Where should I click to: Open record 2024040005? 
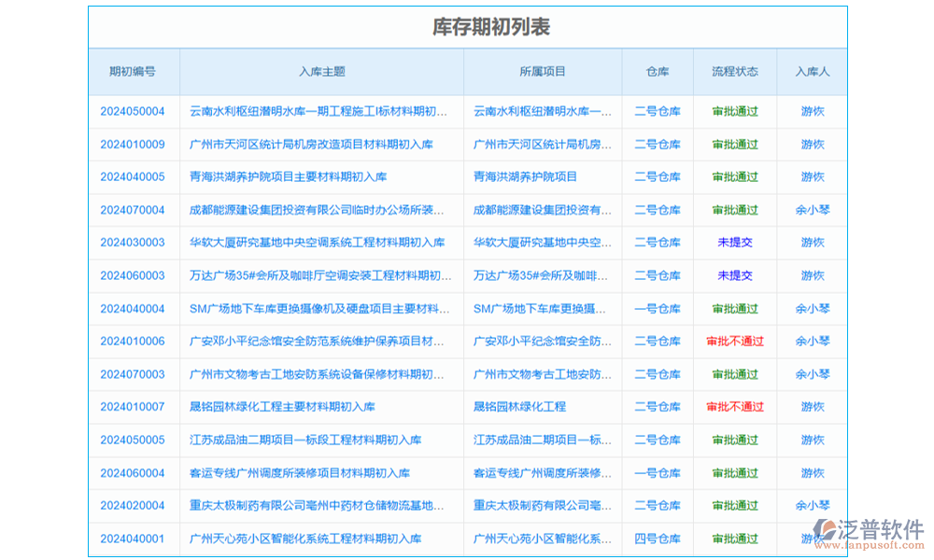pyautogui.click(x=132, y=177)
